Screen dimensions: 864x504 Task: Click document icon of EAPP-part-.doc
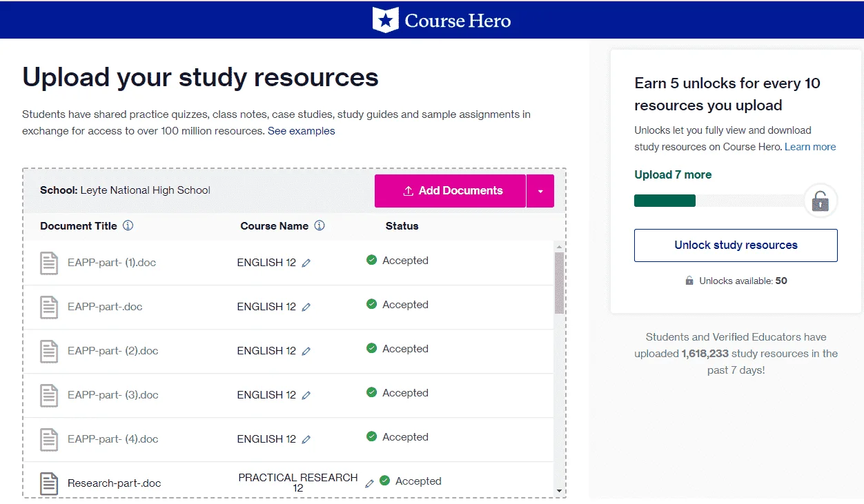49,307
